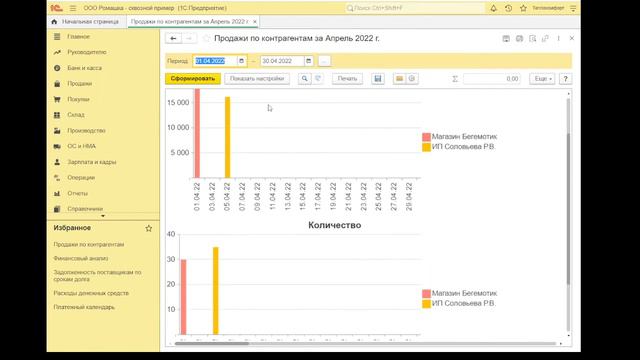Select the Продажи по контрагентам tab
The height and width of the screenshot is (360, 640).
pyautogui.click(x=189, y=22)
